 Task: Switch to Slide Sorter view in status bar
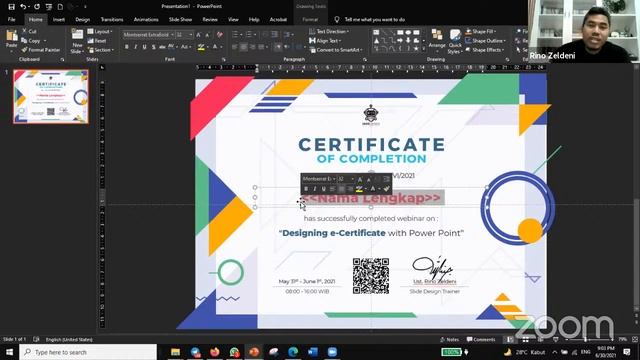pos(526,339)
